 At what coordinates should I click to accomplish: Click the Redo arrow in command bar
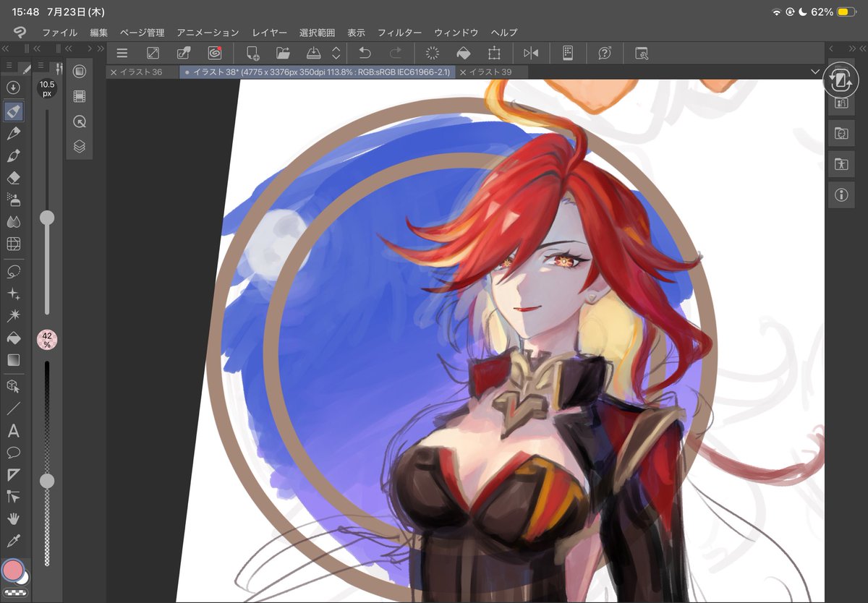(x=396, y=53)
